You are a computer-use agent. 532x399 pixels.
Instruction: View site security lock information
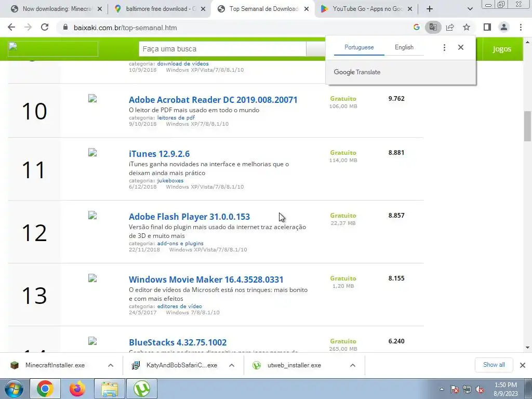[x=65, y=28]
